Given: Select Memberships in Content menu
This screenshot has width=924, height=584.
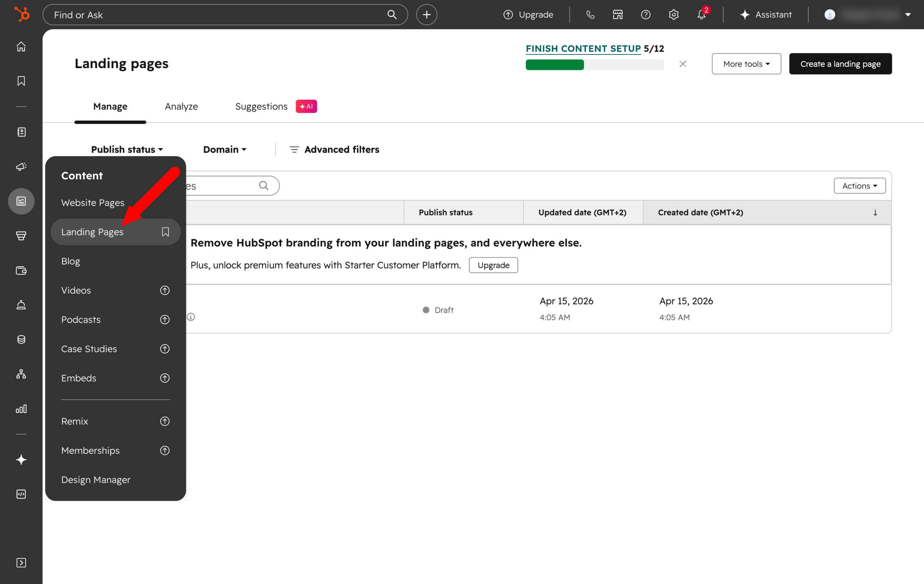Looking at the screenshot, I should point(90,451).
